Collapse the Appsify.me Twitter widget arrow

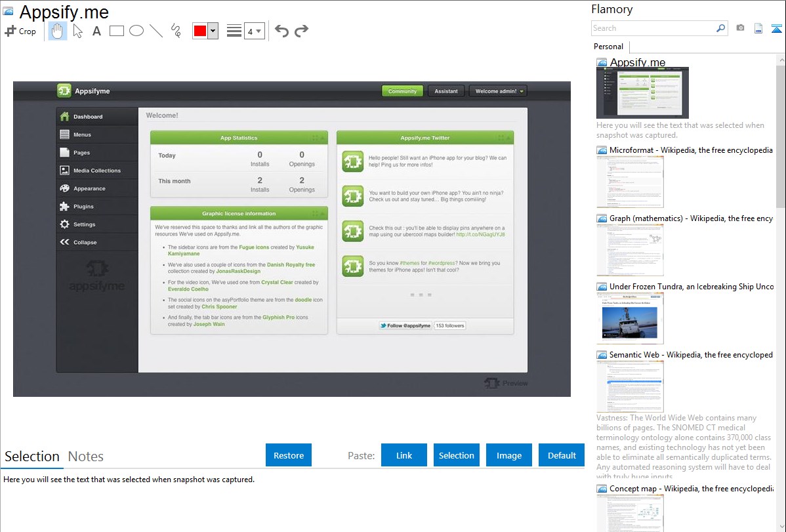(x=508, y=138)
